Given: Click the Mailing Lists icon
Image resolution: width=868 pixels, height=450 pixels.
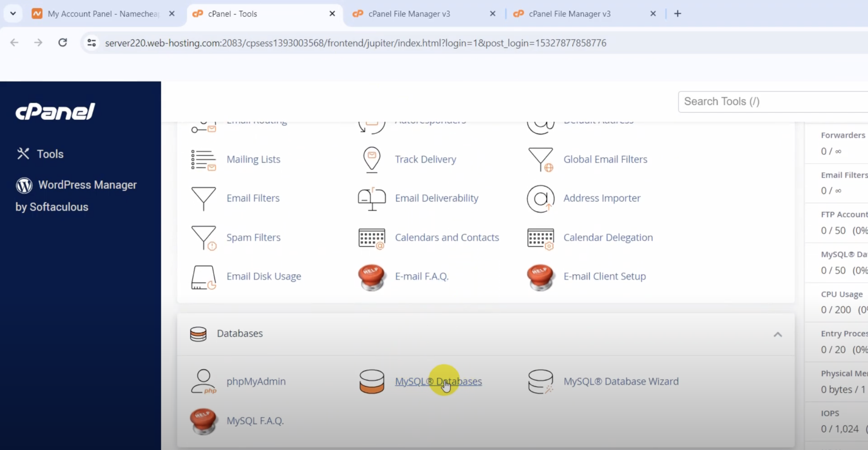Looking at the screenshot, I should coord(203,160).
